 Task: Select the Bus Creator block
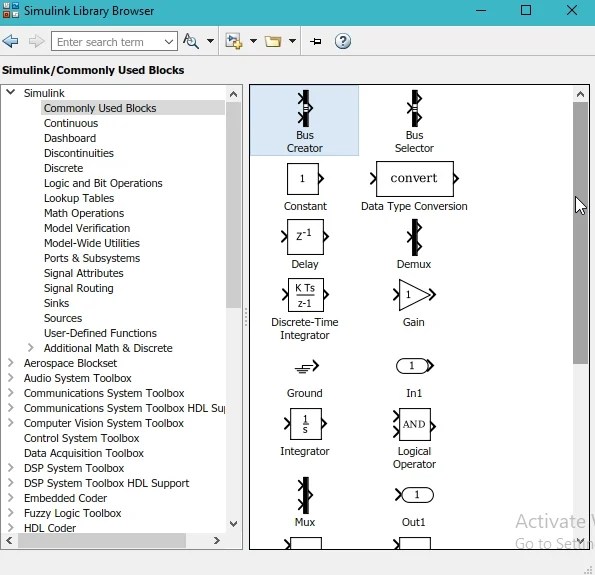point(305,121)
